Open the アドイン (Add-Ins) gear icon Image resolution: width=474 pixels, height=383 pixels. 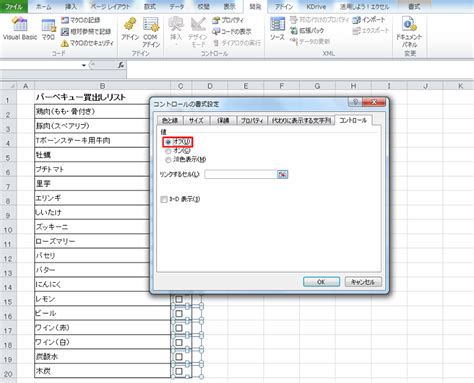[130, 29]
